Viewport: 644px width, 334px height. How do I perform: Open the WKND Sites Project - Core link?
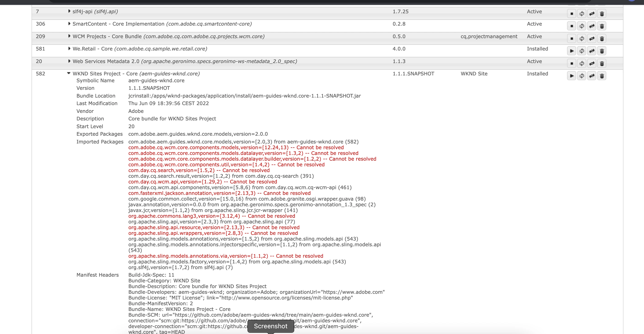[x=105, y=74]
